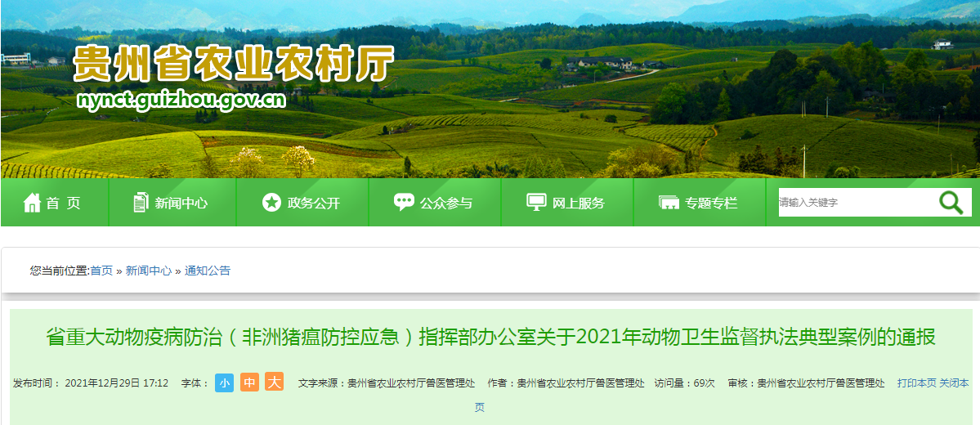Set font size to small 小
This screenshot has width=980, height=425.
(x=225, y=382)
